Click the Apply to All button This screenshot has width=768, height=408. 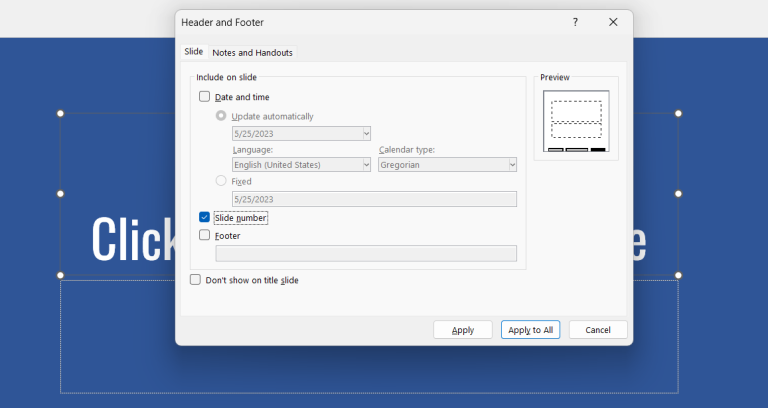pos(530,330)
